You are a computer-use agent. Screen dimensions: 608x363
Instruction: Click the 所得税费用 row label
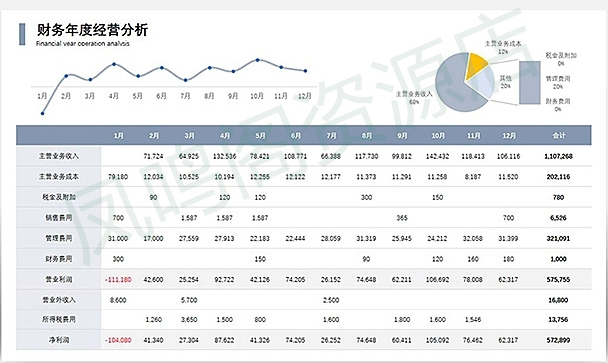[59, 319]
